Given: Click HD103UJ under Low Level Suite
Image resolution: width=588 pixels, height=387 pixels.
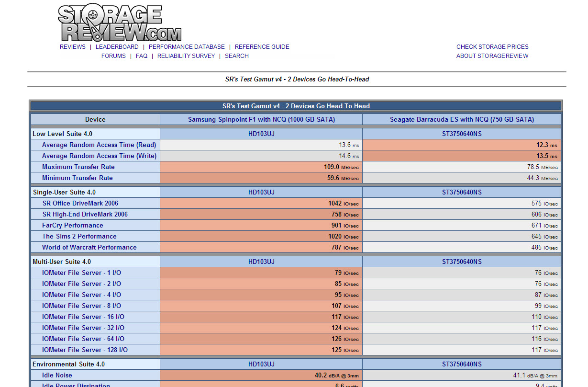Looking at the screenshot, I should point(261,134).
